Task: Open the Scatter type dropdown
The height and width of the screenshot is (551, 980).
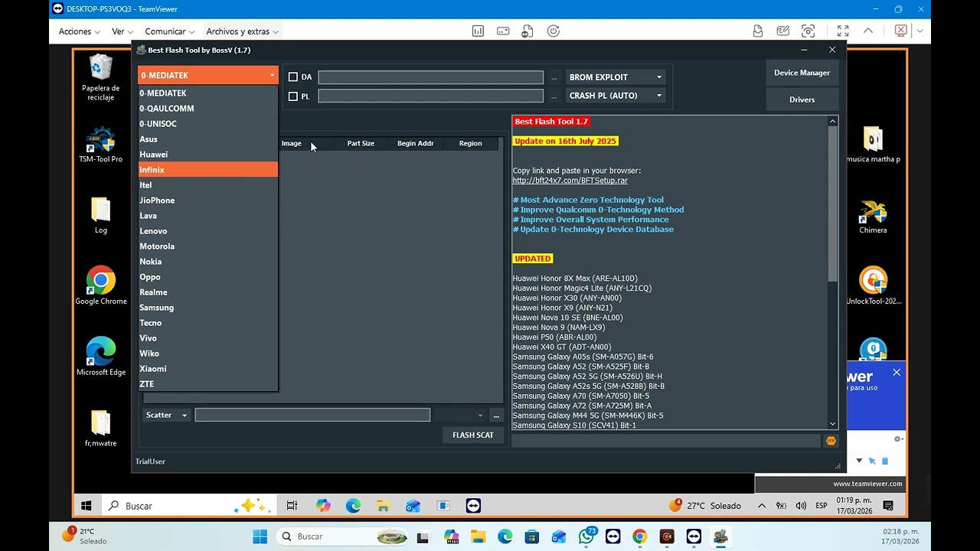Action: [166, 415]
